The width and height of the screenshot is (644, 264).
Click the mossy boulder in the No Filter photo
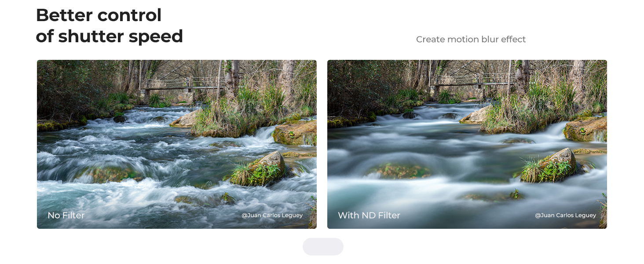(260, 168)
